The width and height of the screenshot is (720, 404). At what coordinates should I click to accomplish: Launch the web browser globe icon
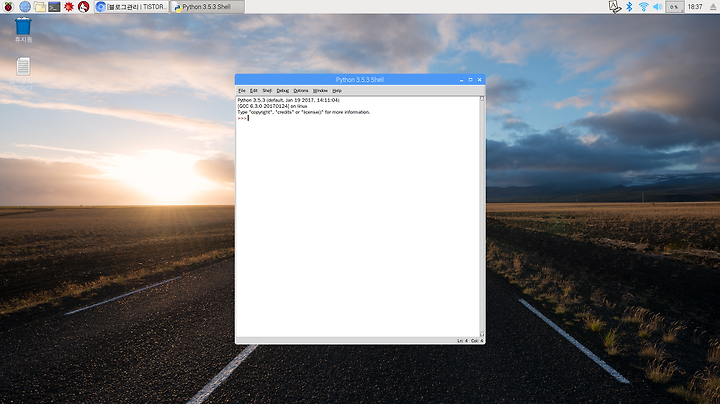pyautogui.click(x=25, y=6)
